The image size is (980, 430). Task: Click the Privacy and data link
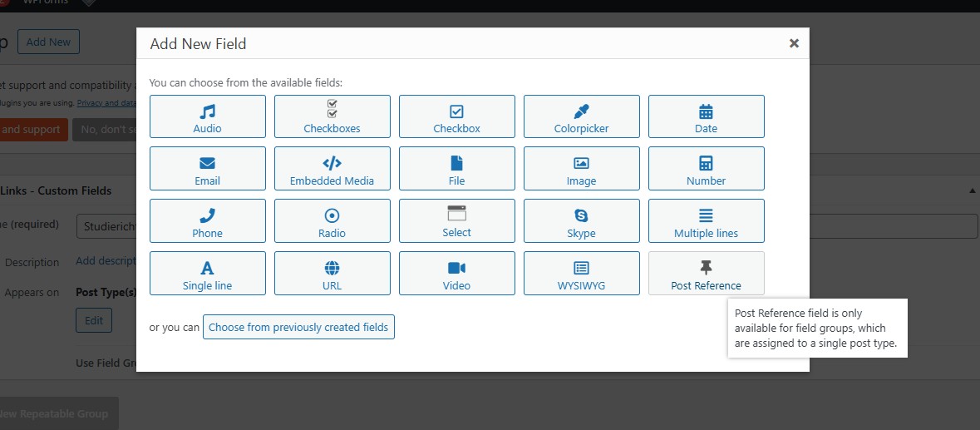(106, 103)
